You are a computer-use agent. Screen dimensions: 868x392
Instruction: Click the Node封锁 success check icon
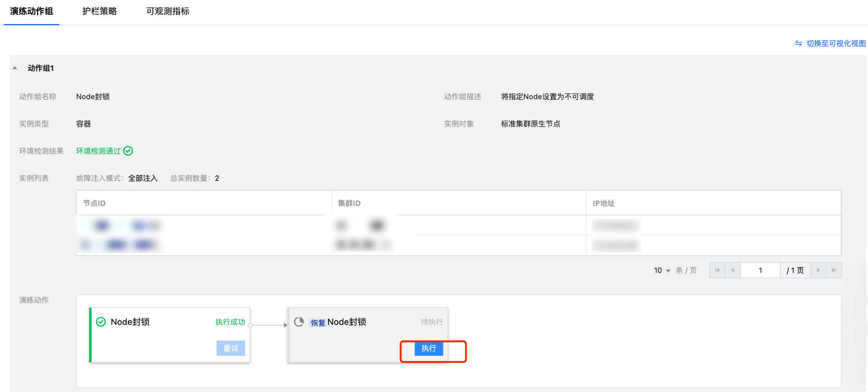(101, 322)
